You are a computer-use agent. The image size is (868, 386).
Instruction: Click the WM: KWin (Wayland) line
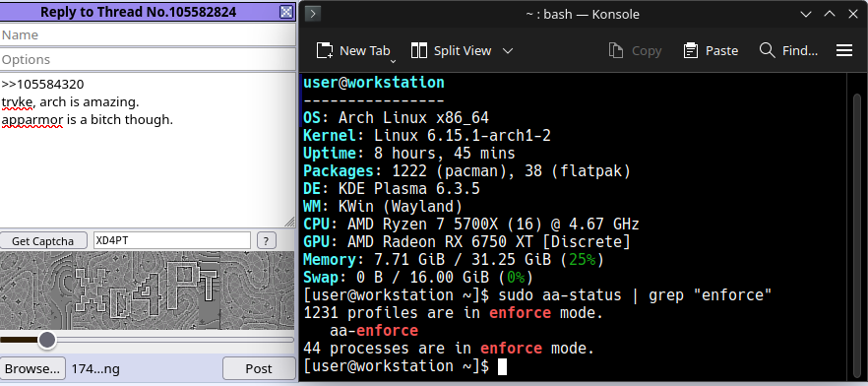point(383,207)
